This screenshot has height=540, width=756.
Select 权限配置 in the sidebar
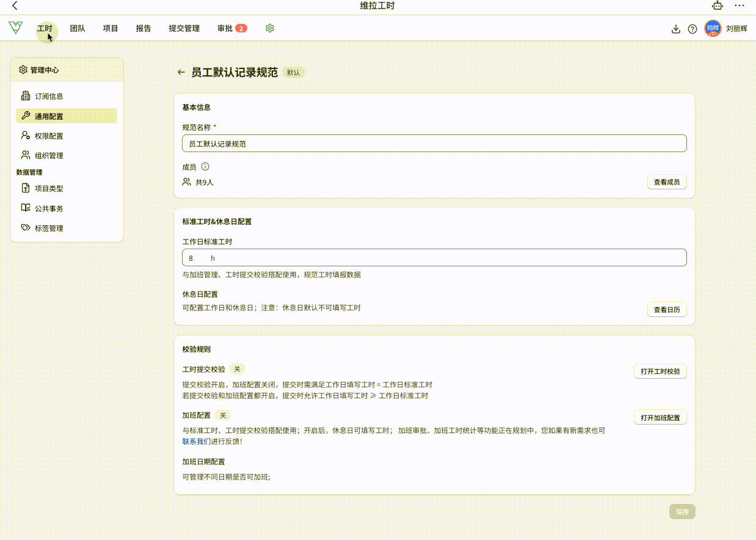pos(49,136)
